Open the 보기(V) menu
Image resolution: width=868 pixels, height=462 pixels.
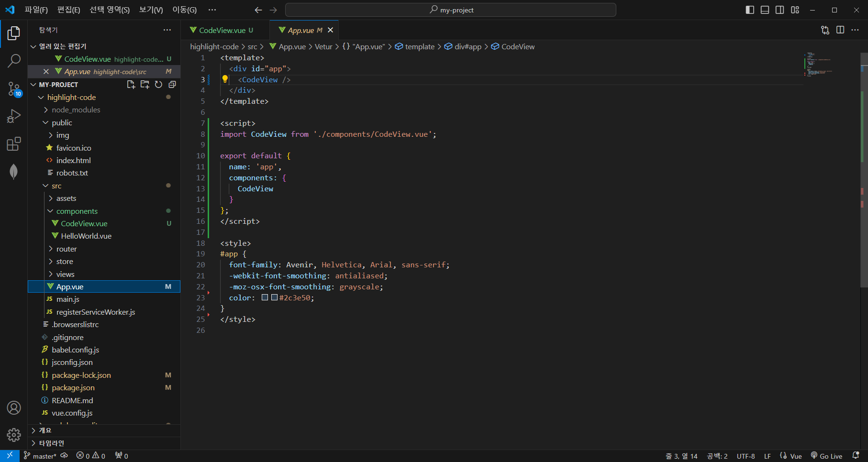pos(150,10)
